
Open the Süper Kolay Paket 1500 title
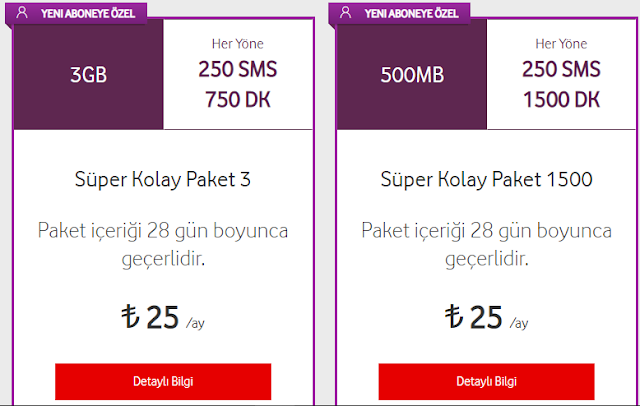coord(486,180)
